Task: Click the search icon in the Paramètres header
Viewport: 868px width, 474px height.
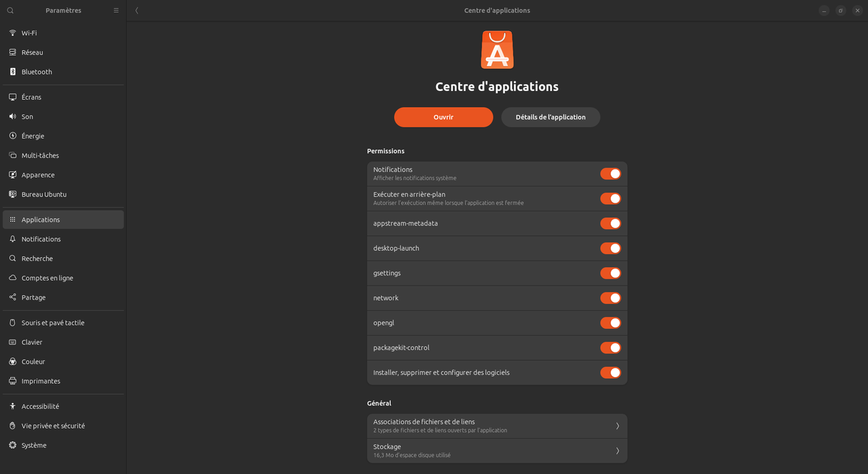Action: tap(10, 10)
